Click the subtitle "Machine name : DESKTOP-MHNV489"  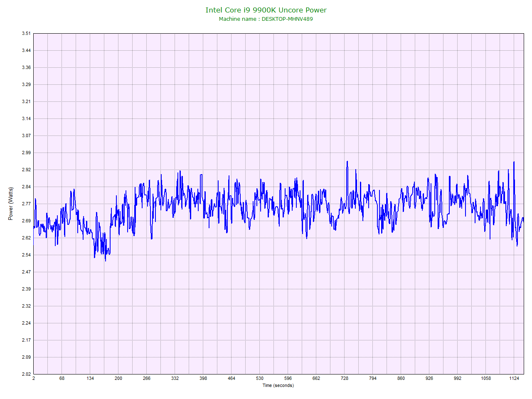(266, 19)
